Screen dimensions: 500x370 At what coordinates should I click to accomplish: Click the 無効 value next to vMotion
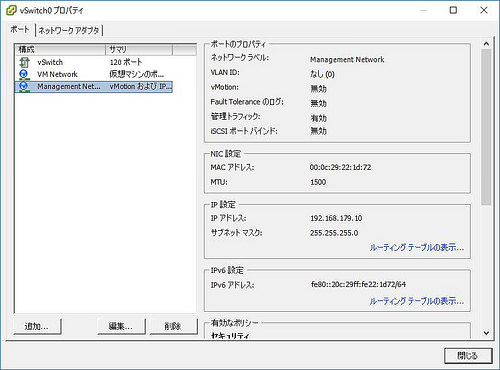coord(318,89)
